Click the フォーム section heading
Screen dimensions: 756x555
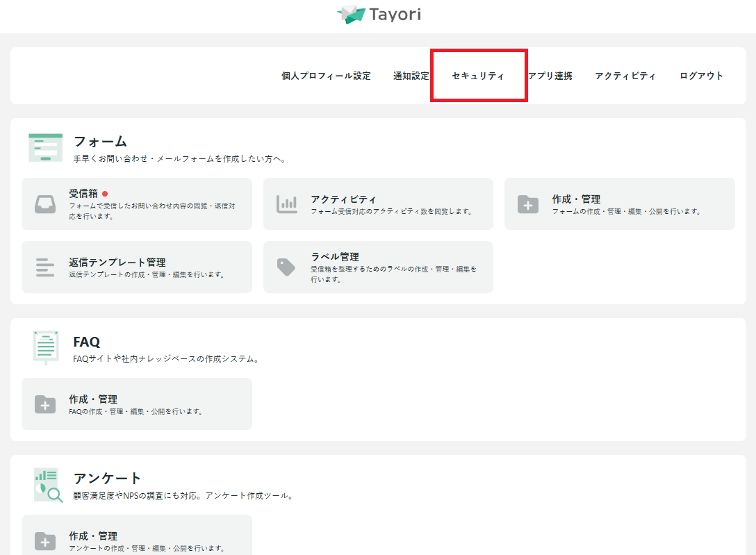[x=100, y=142]
